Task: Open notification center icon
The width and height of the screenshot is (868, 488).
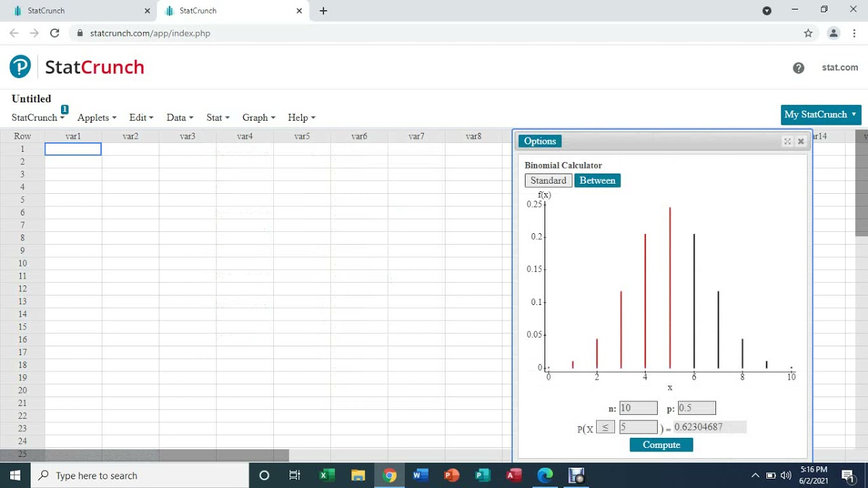Action: [x=847, y=475]
